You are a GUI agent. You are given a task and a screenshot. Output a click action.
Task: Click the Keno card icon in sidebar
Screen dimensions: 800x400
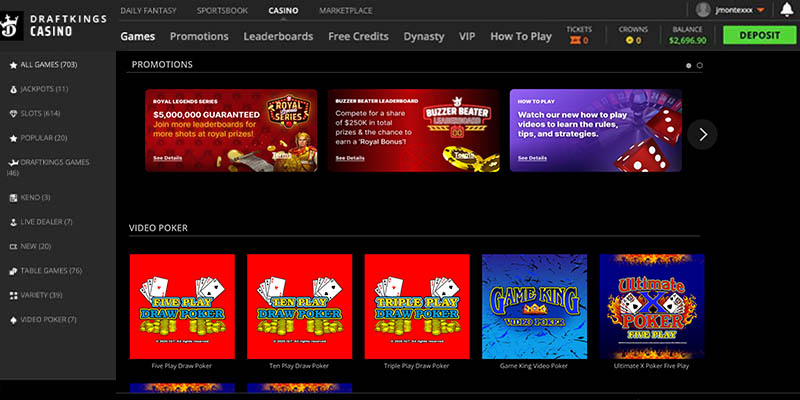tap(13, 197)
